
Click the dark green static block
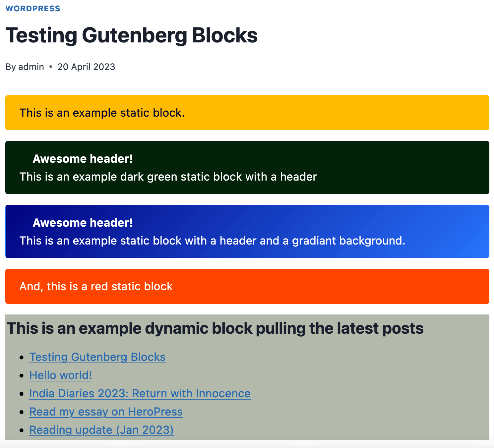point(247,167)
